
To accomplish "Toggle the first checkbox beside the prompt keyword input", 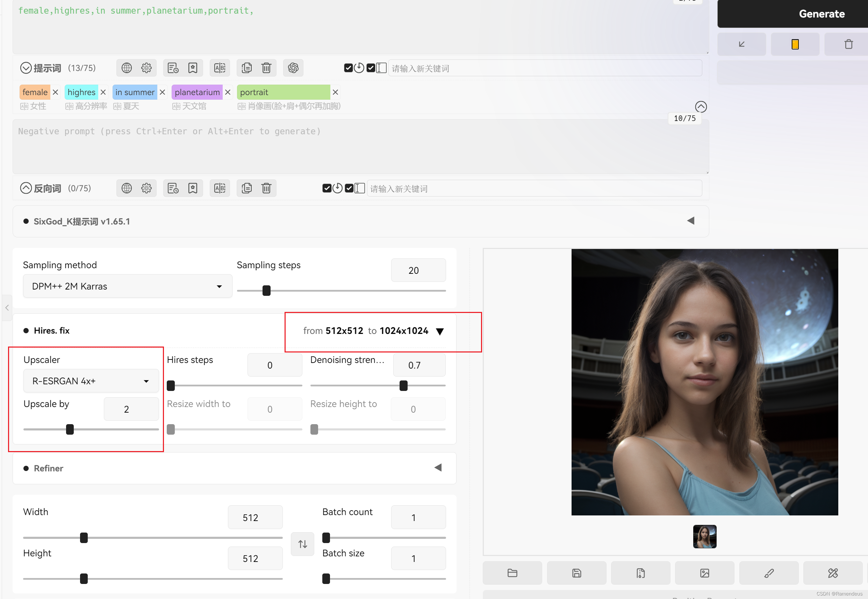I will click(348, 68).
